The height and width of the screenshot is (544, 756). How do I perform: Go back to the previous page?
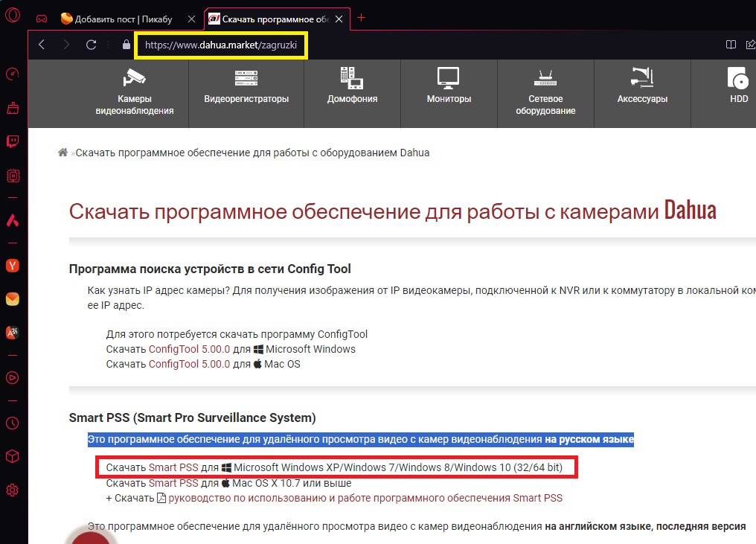[x=42, y=45]
